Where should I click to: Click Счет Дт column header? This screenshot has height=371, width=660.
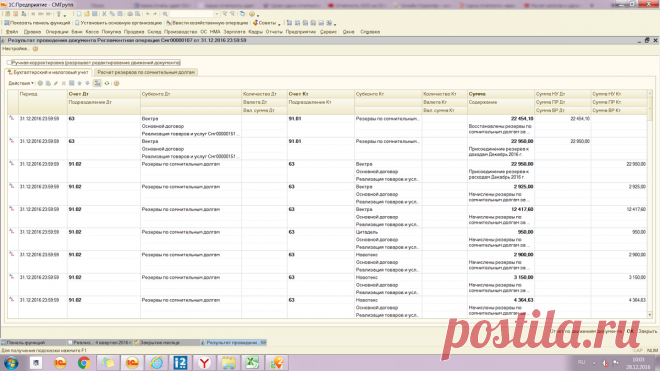pos(104,94)
